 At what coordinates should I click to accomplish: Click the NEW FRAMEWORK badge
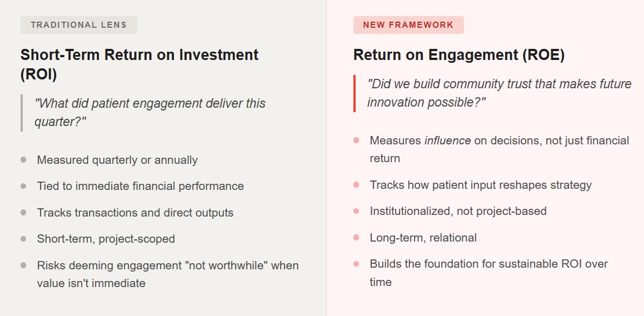[x=408, y=25]
